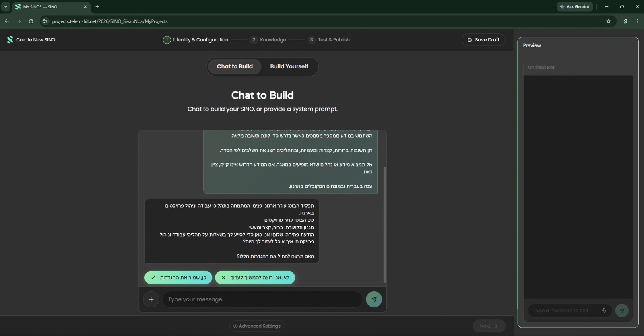Send the chat message with the paper plane button

(x=374, y=299)
